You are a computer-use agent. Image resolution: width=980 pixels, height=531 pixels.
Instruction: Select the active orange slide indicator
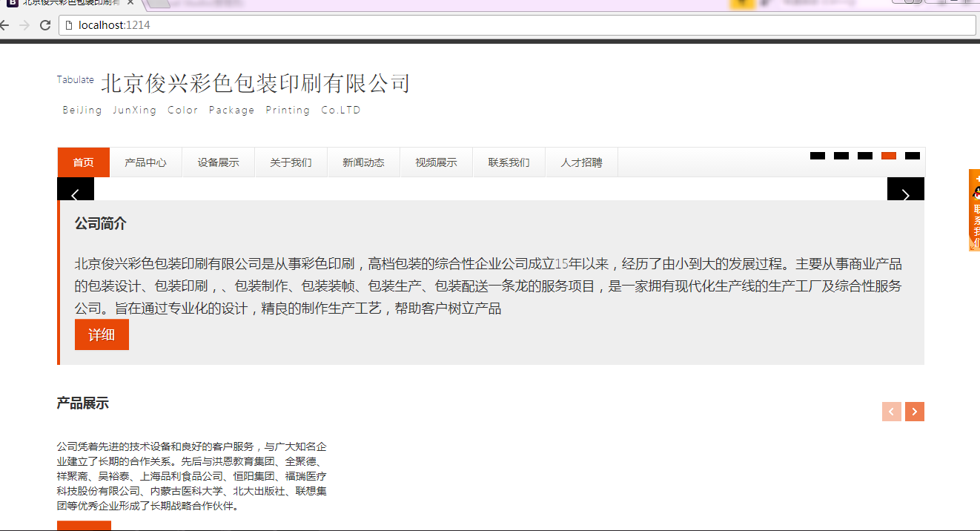click(888, 156)
